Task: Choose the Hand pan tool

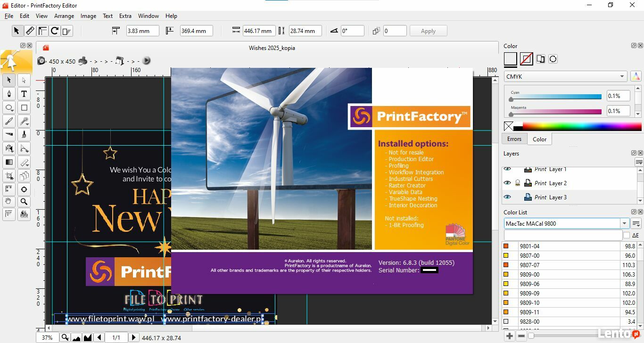Action: point(9,202)
